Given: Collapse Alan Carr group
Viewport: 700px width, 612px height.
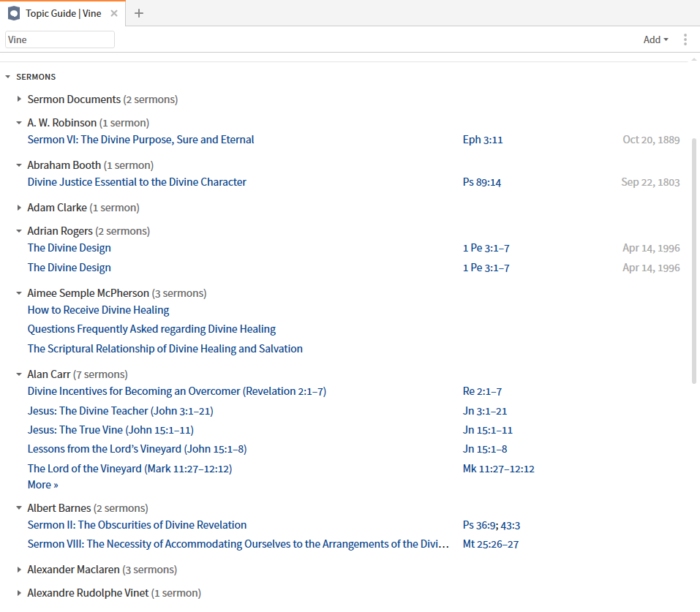Looking at the screenshot, I should point(19,374).
